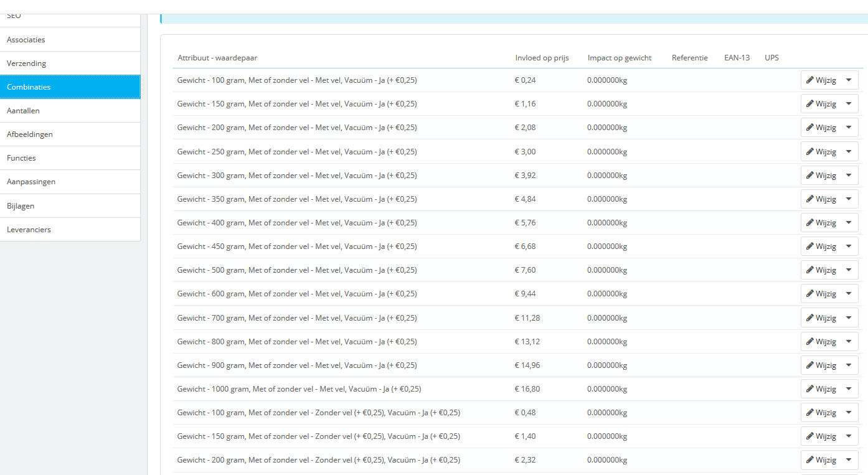The width and height of the screenshot is (868, 475).
Task: Select the price cell € 3,00
Action: (x=525, y=151)
